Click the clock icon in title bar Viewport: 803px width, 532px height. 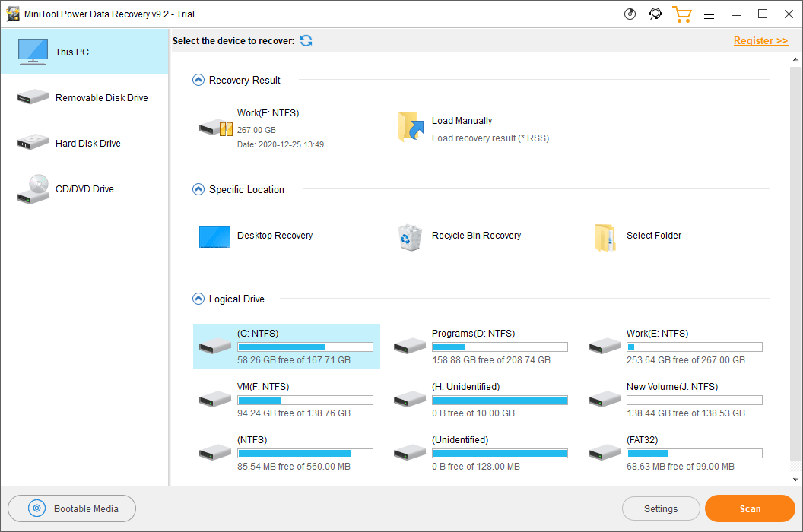(x=630, y=14)
